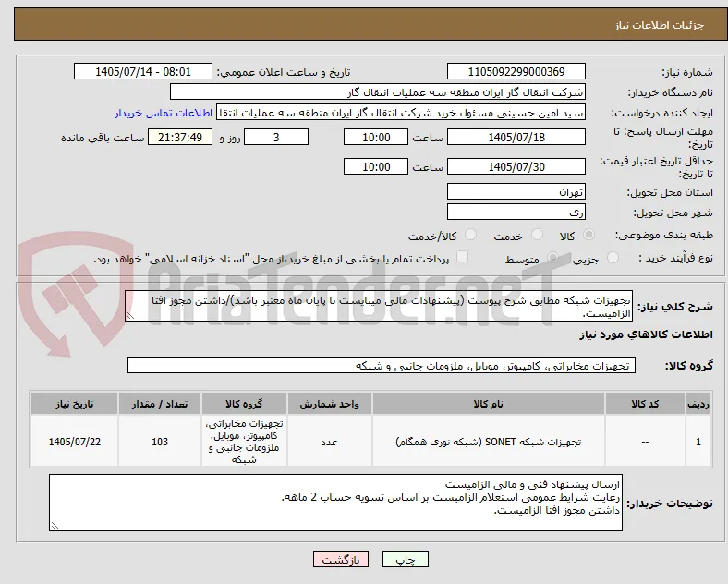This screenshot has height=584, width=728.
Task: Click the response deadline time 10:00 field
Action: (x=376, y=137)
